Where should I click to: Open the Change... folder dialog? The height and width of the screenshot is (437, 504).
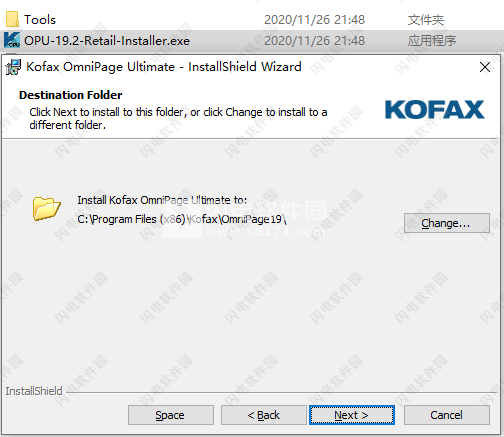click(x=447, y=223)
